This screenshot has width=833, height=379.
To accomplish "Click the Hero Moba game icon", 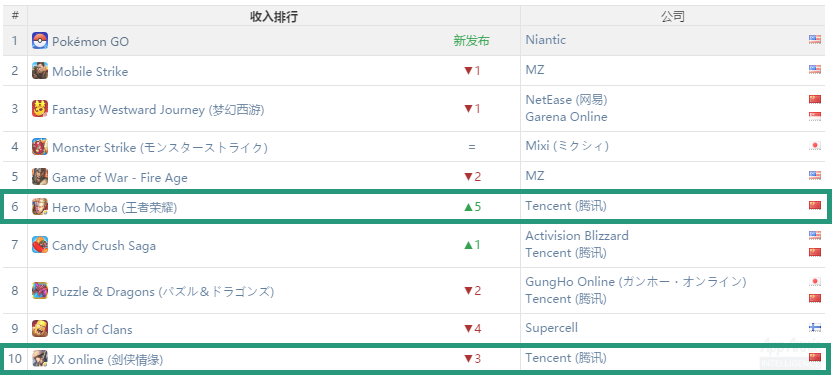I will (x=40, y=207).
